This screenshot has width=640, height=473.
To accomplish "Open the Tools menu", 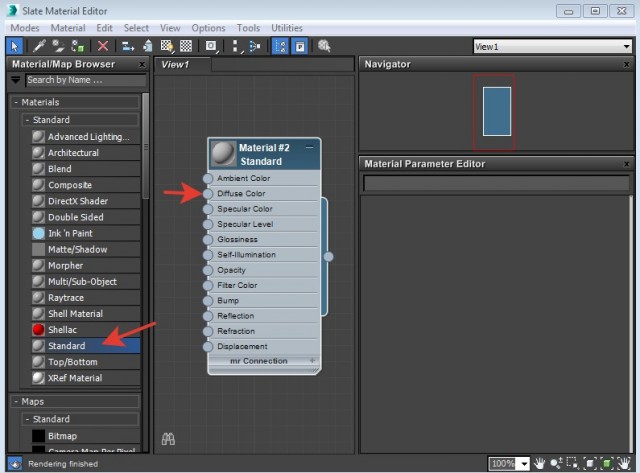I will point(248,28).
